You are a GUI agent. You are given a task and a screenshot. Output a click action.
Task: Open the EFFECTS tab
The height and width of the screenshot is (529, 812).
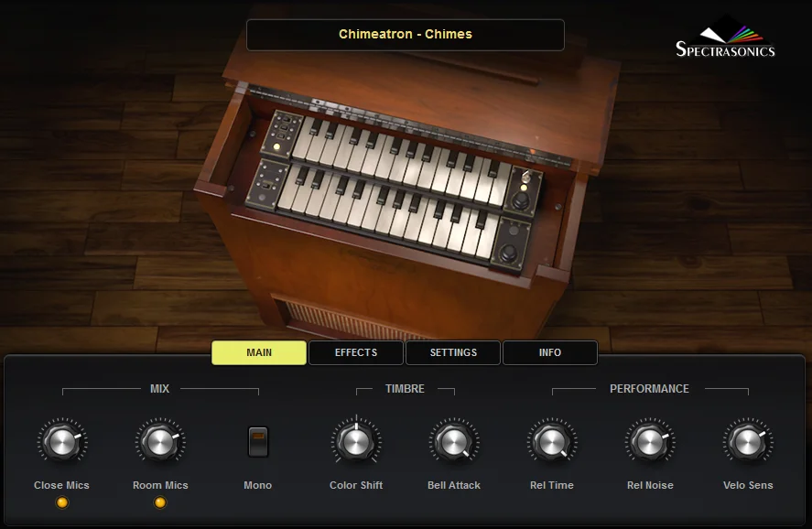pyautogui.click(x=356, y=352)
